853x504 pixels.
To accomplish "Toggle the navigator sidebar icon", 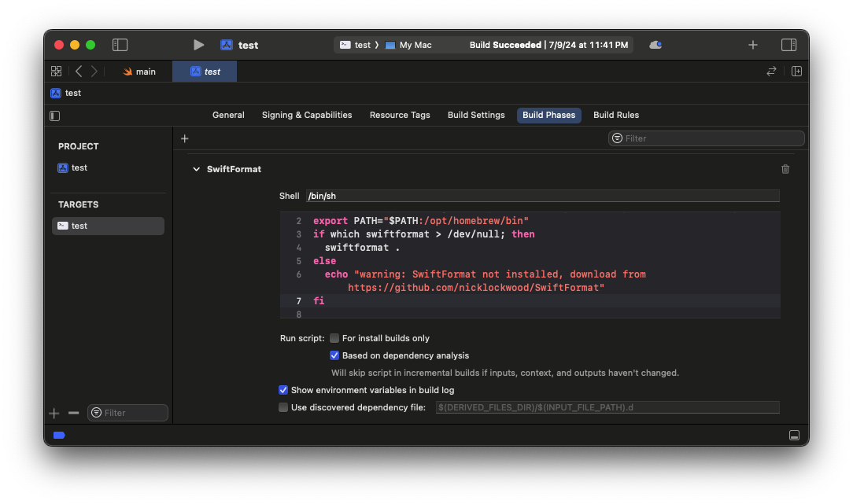I will pyautogui.click(x=120, y=45).
